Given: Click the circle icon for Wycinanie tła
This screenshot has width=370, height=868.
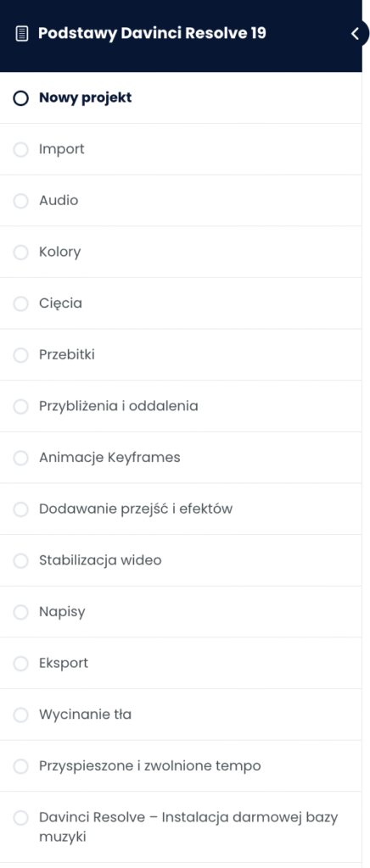Looking at the screenshot, I should point(20,715).
